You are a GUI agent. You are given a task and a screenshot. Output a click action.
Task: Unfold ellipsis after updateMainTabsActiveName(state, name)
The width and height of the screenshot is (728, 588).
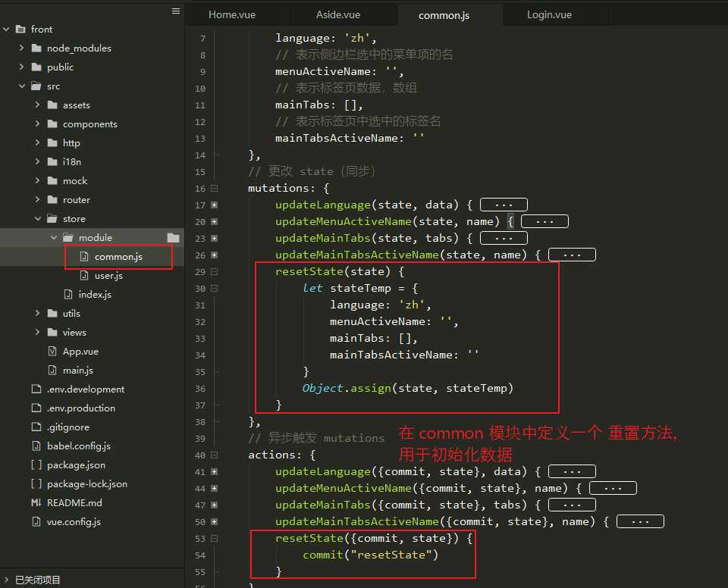[572, 255]
